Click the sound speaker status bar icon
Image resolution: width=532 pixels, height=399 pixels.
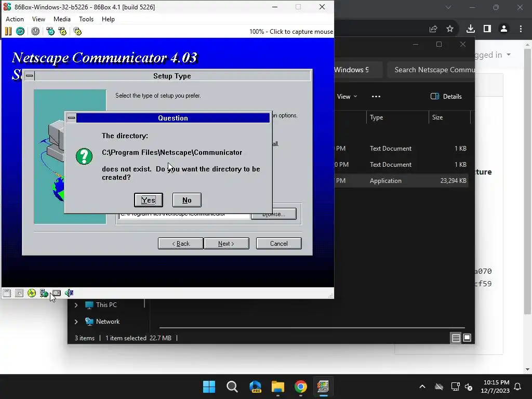coord(69,293)
